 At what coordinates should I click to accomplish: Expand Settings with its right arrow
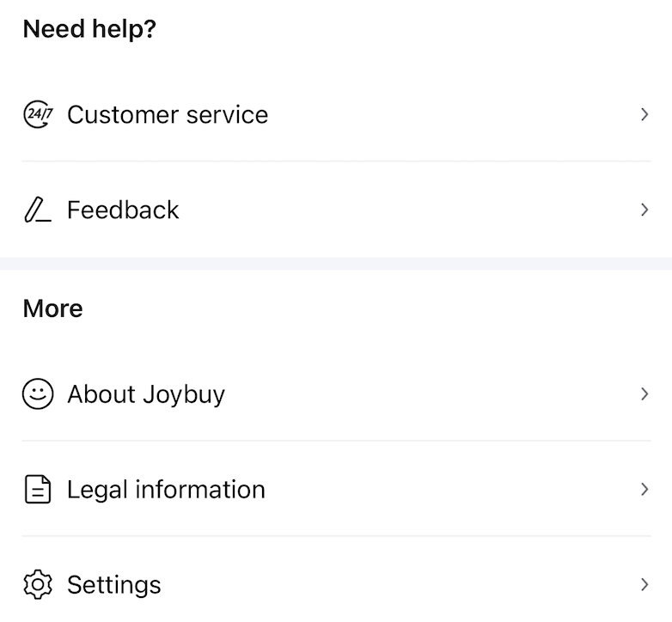645,585
